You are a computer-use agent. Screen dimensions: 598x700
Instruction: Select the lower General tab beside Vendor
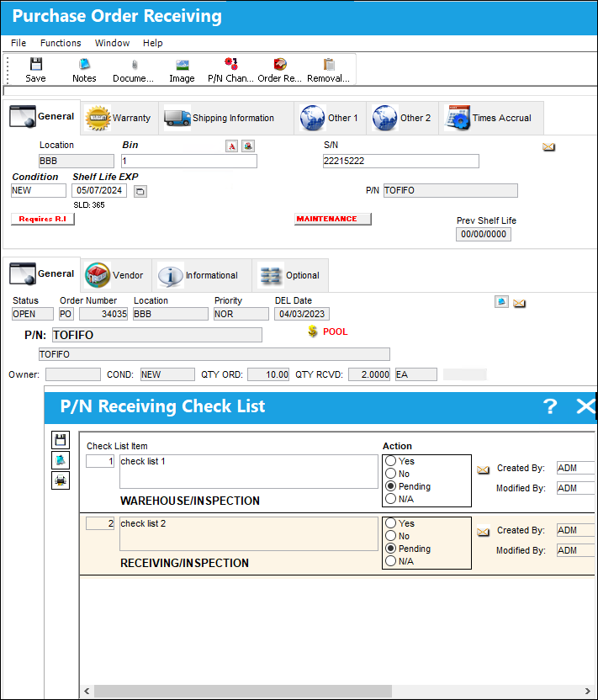pos(42,274)
